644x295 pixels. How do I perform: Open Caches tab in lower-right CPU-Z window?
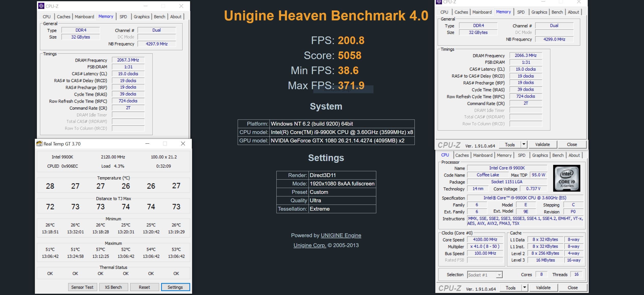click(462, 155)
